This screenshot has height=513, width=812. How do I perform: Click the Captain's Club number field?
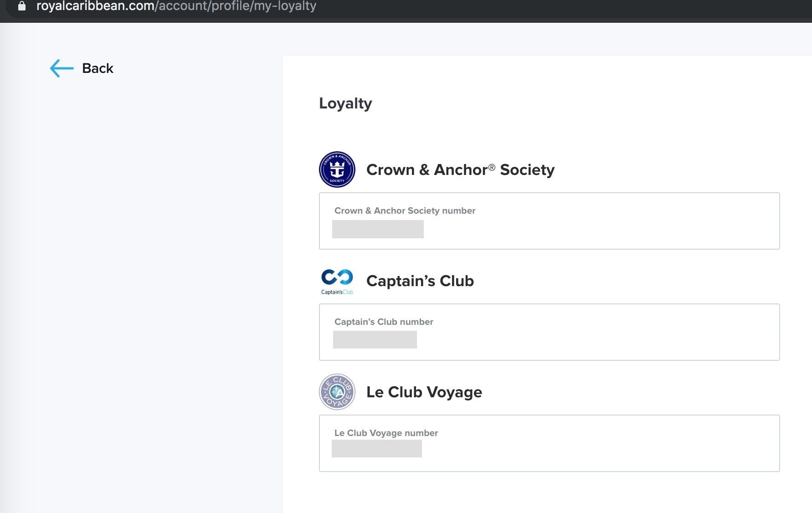click(x=550, y=332)
